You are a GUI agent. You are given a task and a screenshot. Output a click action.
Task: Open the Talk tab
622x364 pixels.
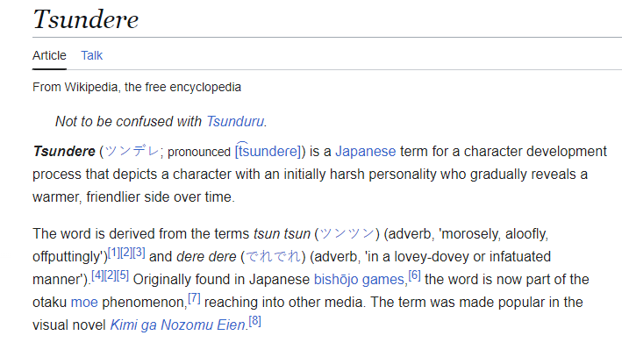click(91, 55)
